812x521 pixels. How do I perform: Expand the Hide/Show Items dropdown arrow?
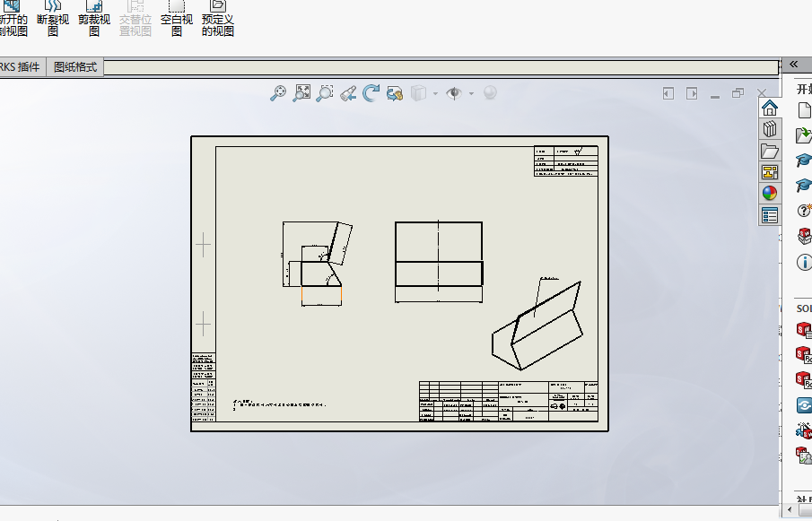tap(471, 93)
